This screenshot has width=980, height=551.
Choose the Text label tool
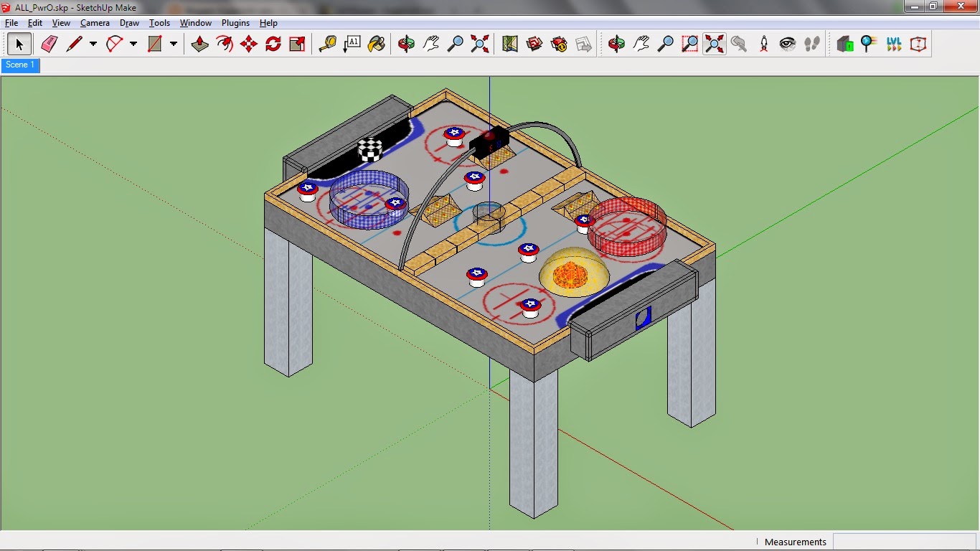pos(352,44)
